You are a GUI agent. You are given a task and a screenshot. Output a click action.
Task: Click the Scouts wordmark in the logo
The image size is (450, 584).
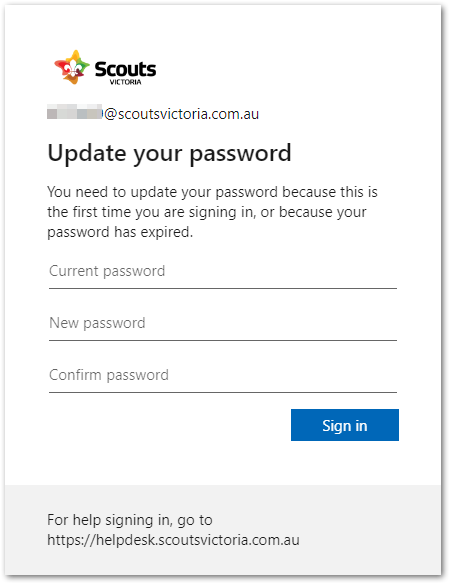(x=126, y=69)
